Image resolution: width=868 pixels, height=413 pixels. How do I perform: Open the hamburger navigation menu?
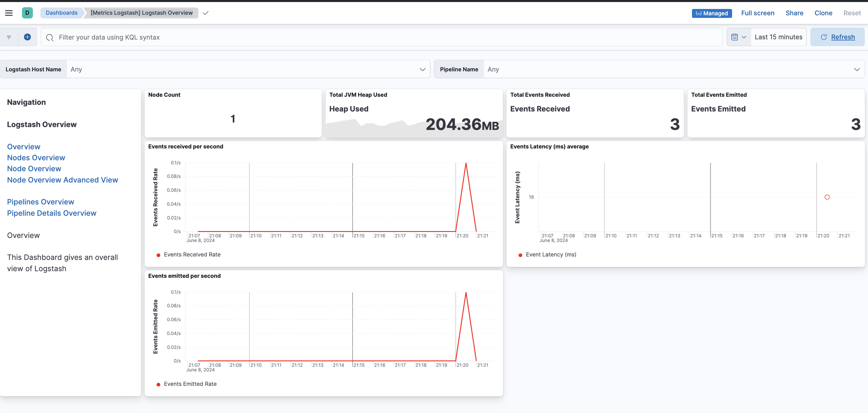tap(9, 13)
